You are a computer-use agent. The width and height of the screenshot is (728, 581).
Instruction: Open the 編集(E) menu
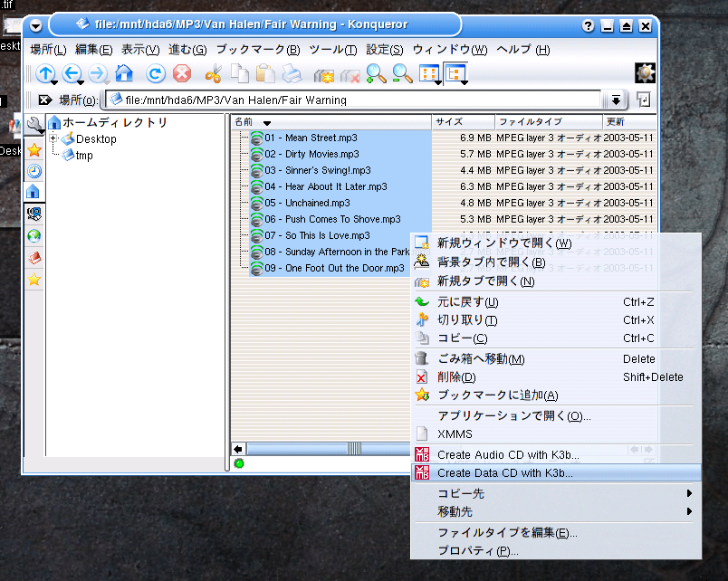(x=94, y=49)
